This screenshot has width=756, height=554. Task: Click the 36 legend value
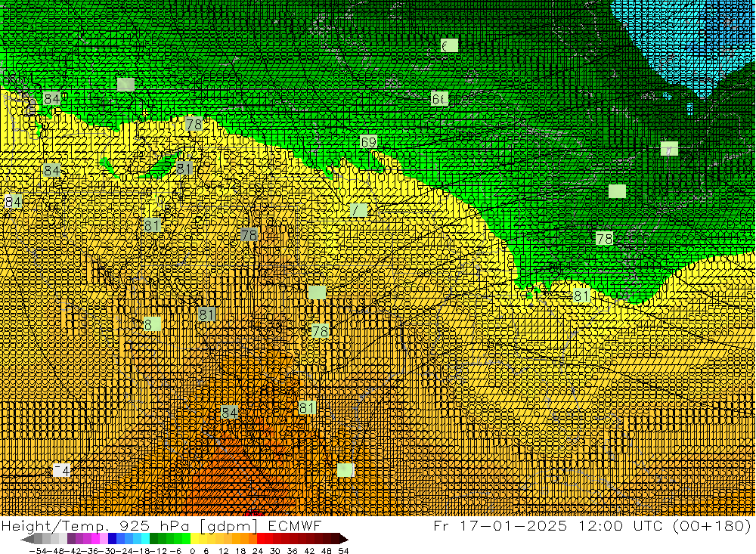[292, 551]
